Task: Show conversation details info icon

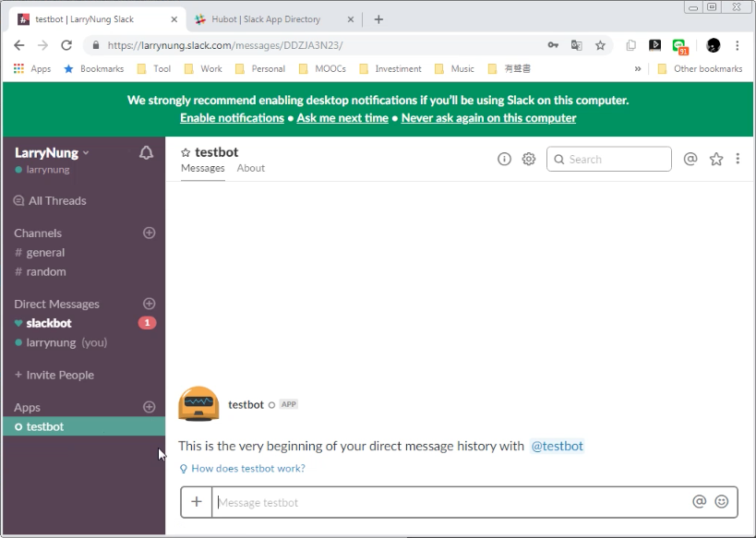Action: pos(504,159)
